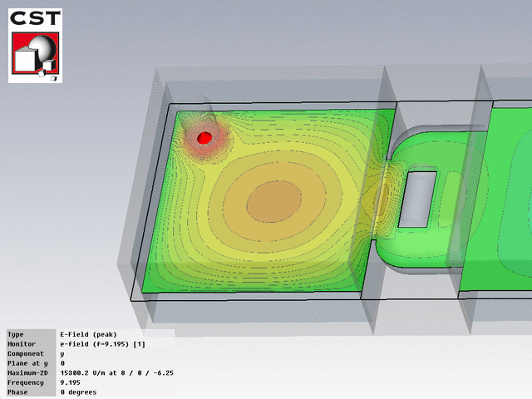Click the Phase value '0 degrees'
This screenshot has height=399, width=532.
[78, 392]
